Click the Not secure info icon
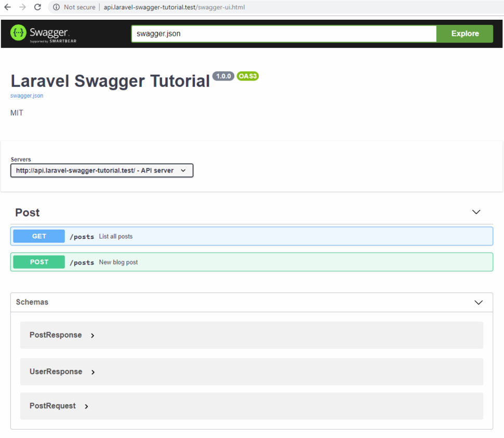504x438 pixels. point(56,7)
